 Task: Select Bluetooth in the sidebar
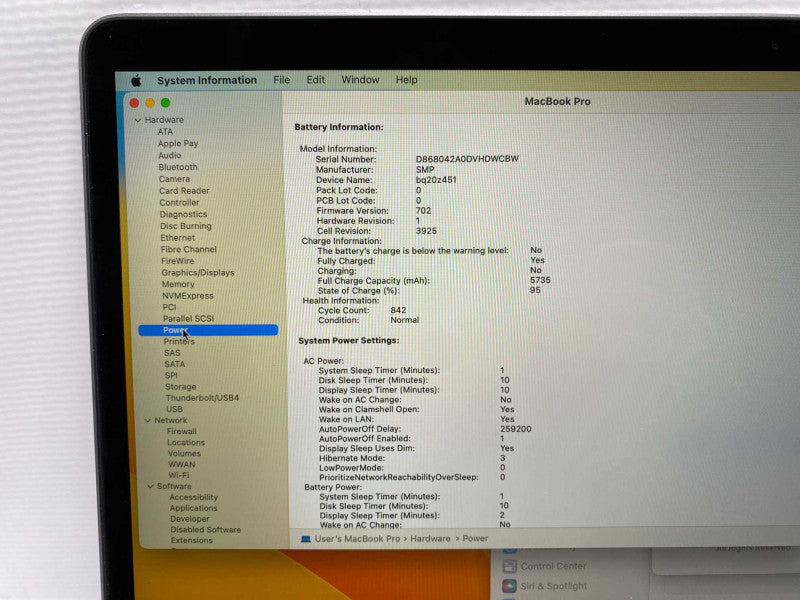pos(178,167)
